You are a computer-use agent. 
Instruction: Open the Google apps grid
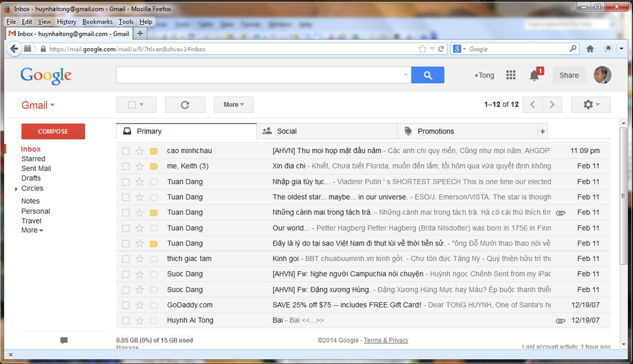tap(510, 75)
